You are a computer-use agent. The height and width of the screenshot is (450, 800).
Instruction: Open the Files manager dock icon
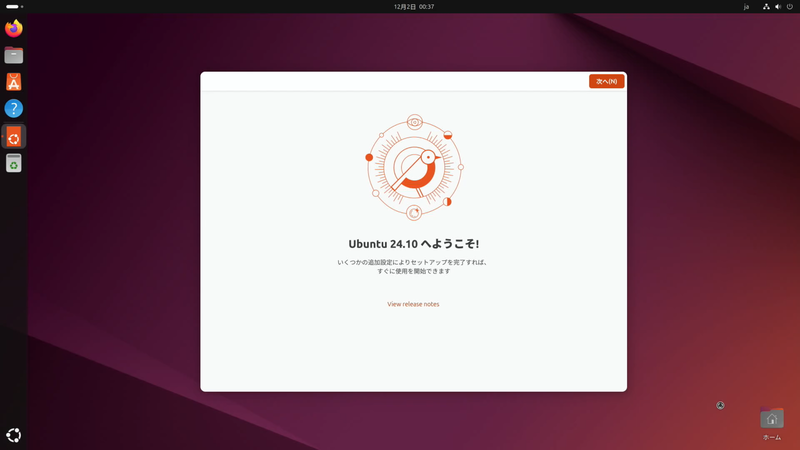tap(14, 55)
